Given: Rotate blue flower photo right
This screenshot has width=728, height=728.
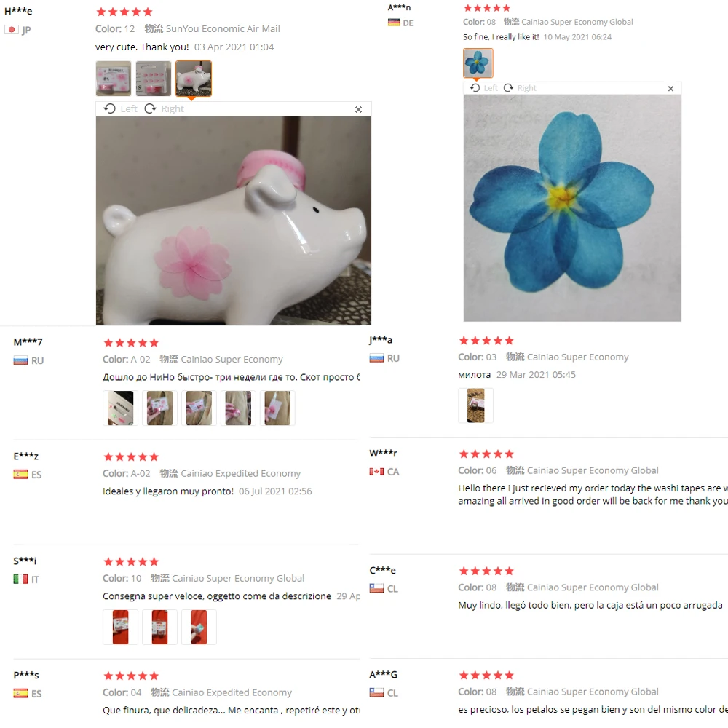Looking at the screenshot, I should click(520, 88).
